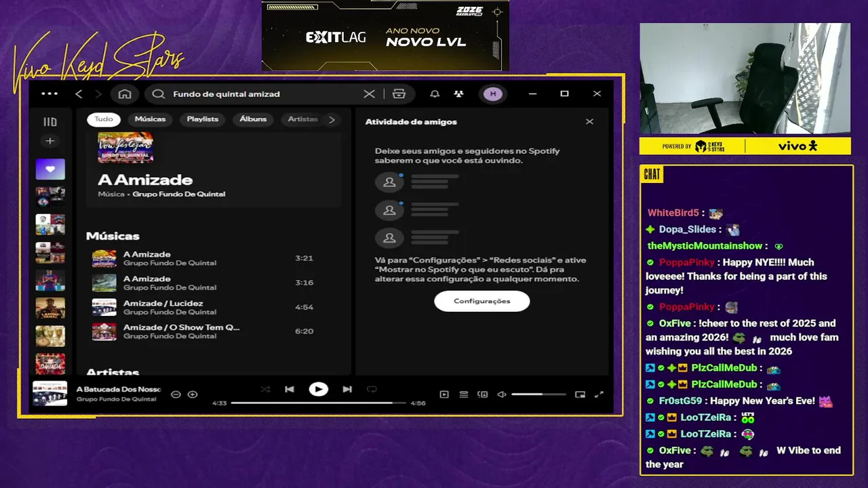The width and height of the screenshot is (868, 488).
Task: Click Fr0stG59 username in chat
Action: pos(680,401)
